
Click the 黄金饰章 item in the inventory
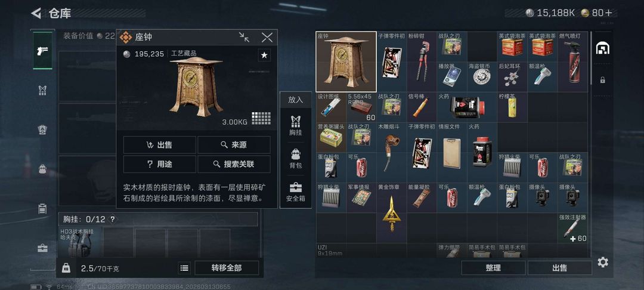coord(391,213)
